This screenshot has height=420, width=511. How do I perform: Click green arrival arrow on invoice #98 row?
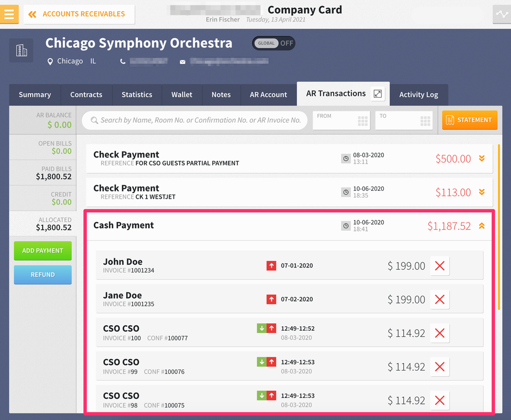click(x=262, y=396)
